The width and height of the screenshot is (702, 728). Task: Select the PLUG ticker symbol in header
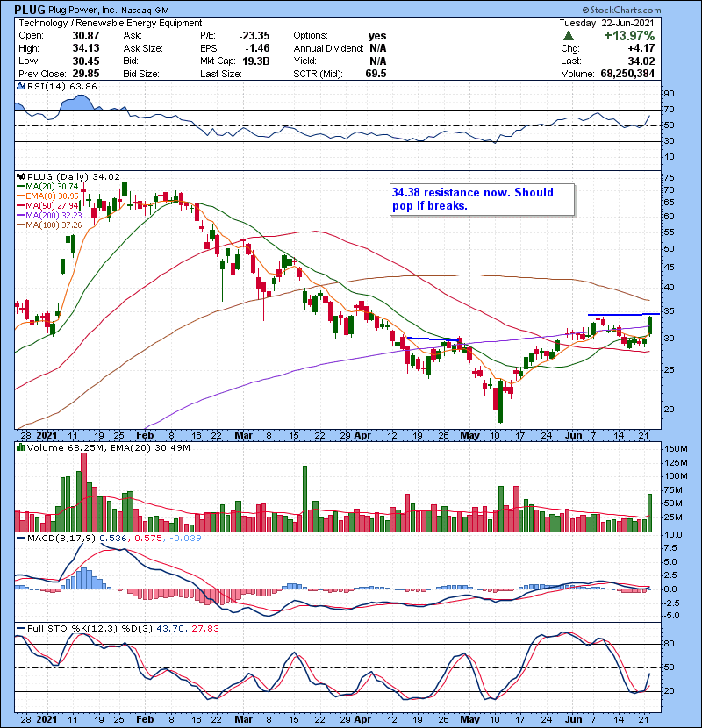coord(30,10)
